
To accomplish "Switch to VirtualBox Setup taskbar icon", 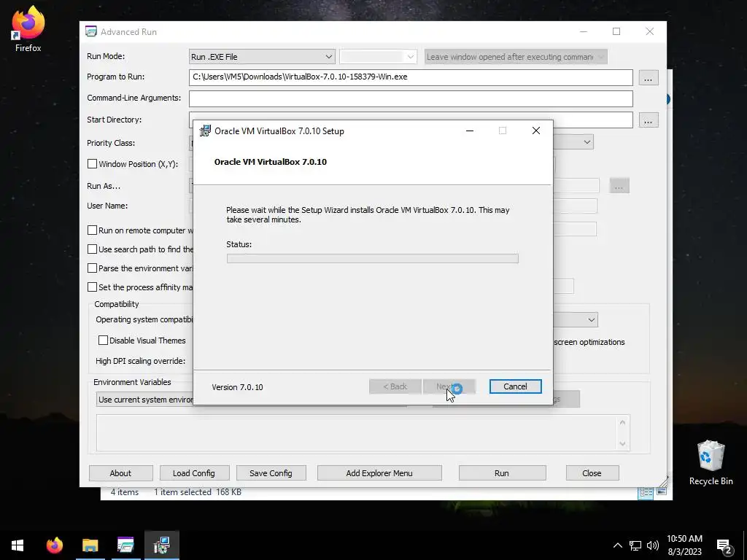I will point(162,545).
